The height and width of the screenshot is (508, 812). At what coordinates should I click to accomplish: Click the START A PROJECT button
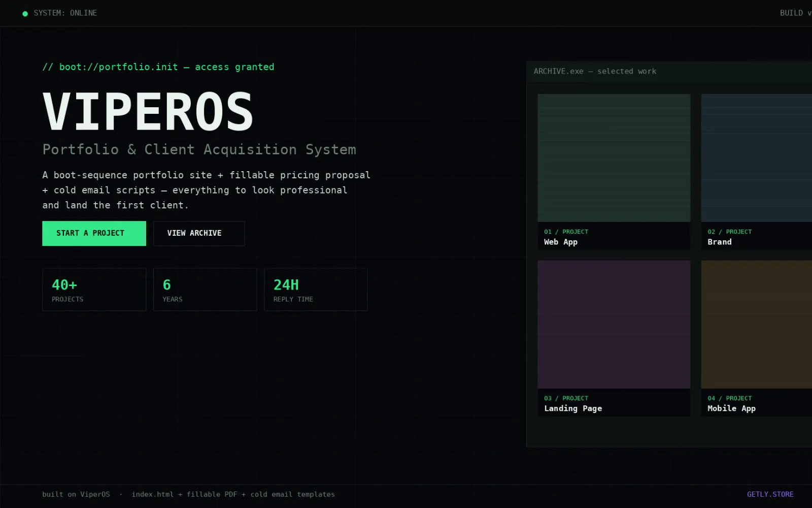click(x=94, y=233)
